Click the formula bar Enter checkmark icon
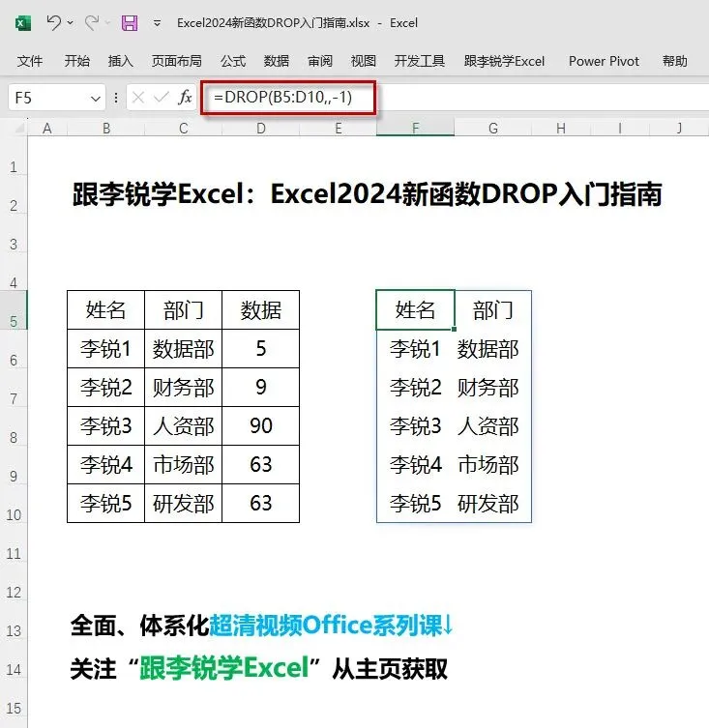 [x=162, y=98]
